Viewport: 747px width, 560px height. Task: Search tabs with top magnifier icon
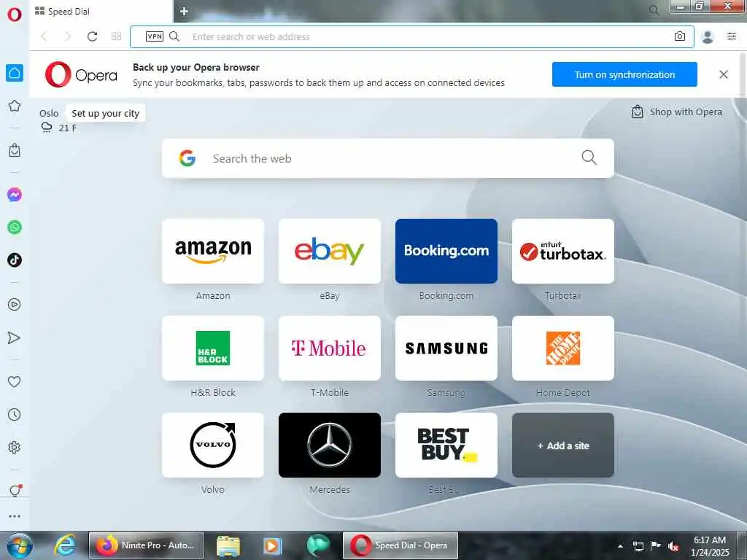[654, 10]
